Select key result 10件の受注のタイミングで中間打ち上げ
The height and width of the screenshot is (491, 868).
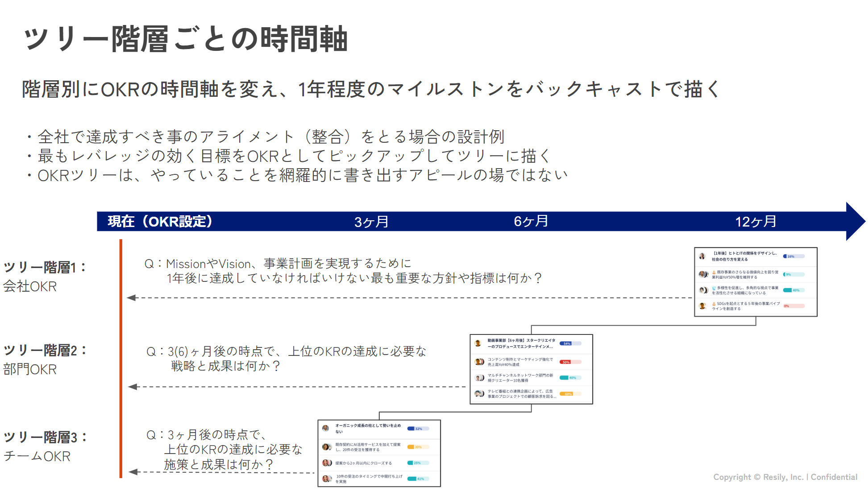click(369, 479)
